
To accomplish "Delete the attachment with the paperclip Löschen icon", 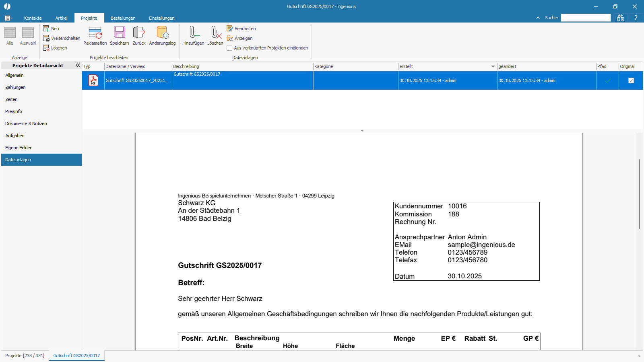I will click(x=215, y=33).
